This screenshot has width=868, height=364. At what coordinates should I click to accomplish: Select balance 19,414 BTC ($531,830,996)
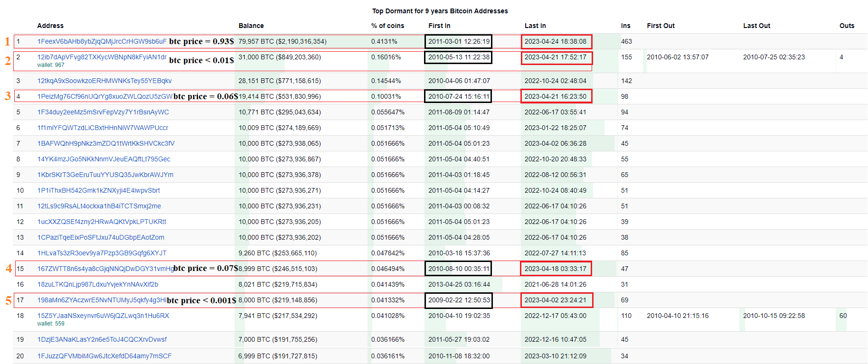280,96
